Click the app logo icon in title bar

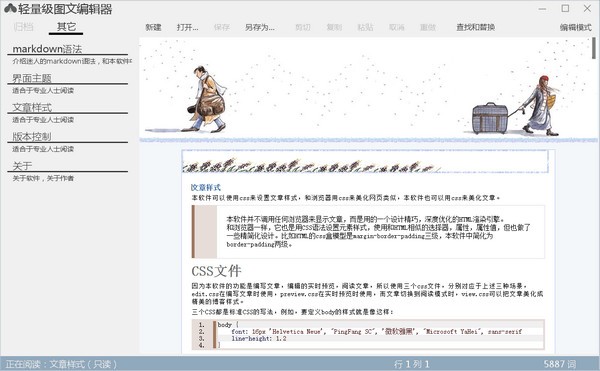(10, 8)
